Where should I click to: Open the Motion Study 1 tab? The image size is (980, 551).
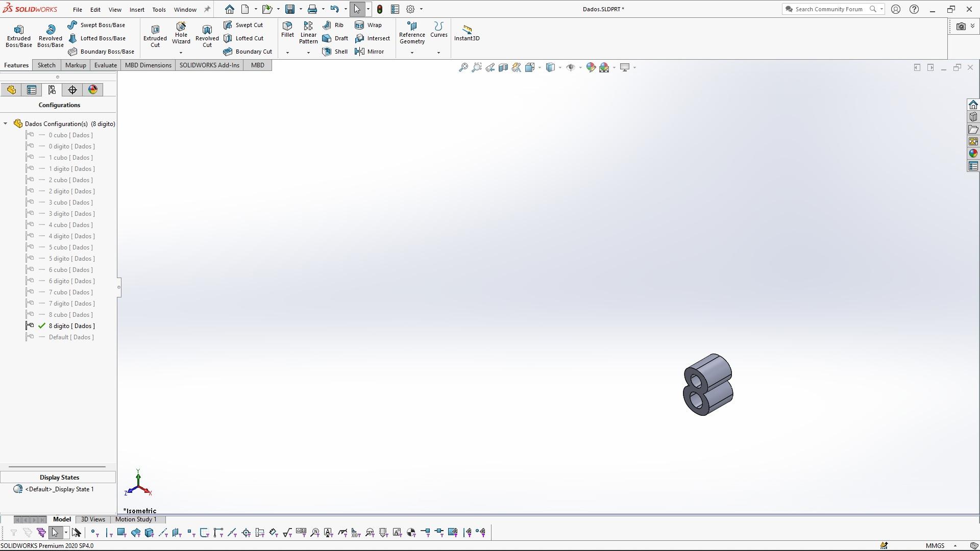pyautogui.click(x=136, y=519)
